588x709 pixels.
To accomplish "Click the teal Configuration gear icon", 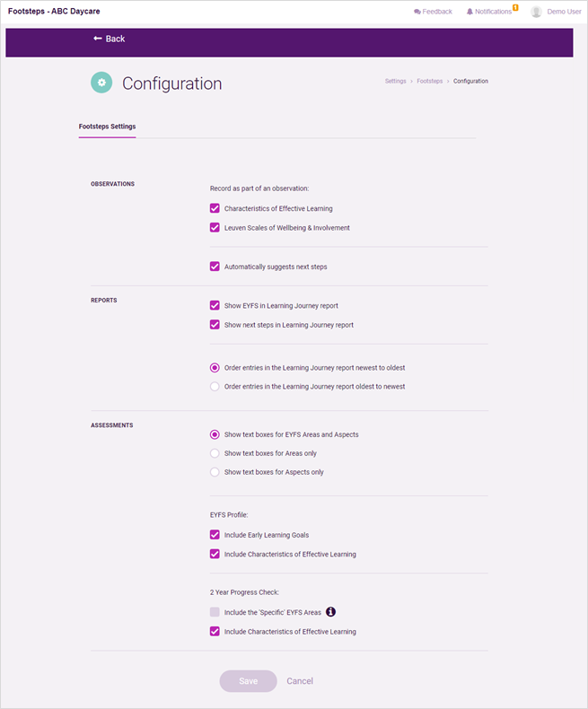I will pyautogui.click(x=101, y=83).
